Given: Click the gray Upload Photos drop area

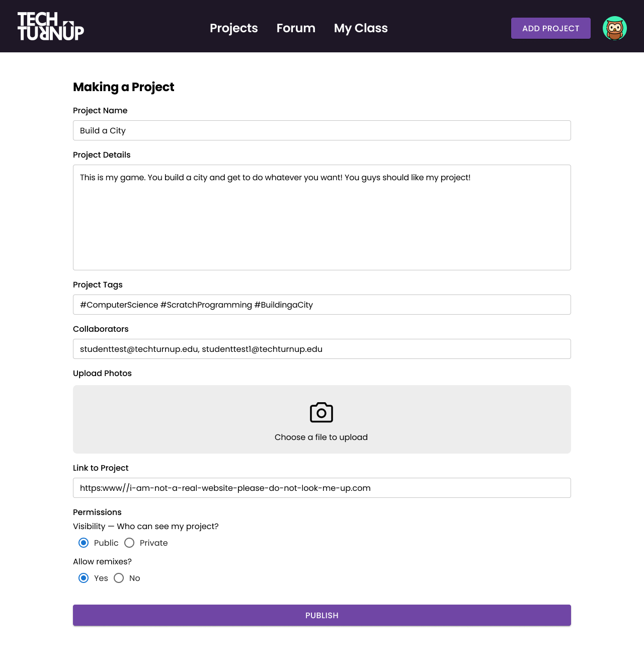Looking at the screenshot, I should (x=322, y=419).
